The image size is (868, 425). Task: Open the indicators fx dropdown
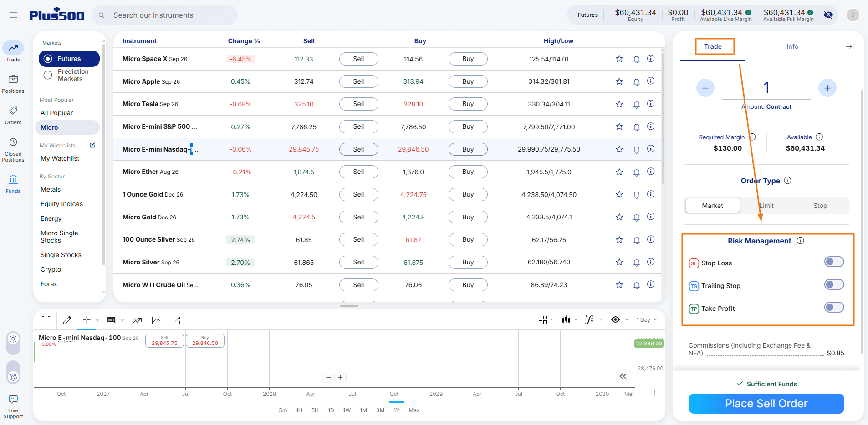coord(594,319)
